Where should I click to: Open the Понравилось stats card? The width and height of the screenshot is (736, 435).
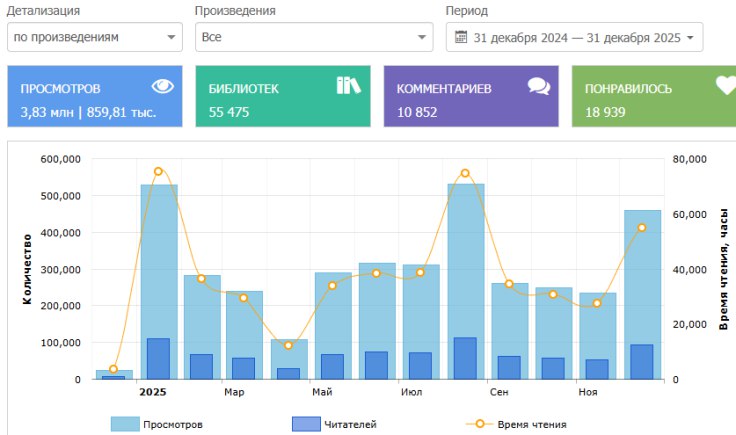653,97
